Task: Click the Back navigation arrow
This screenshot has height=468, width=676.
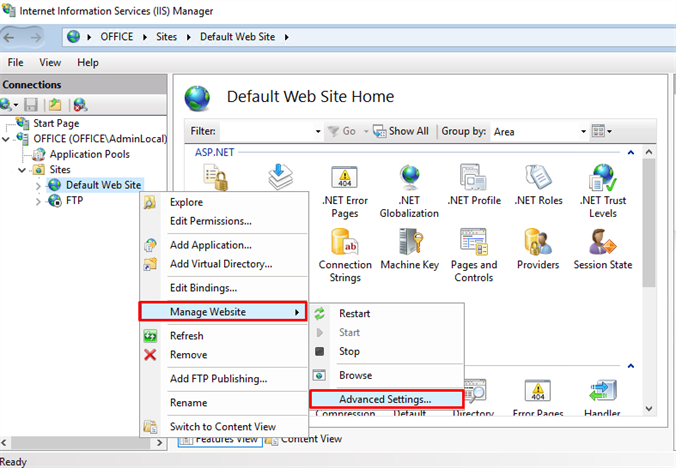Action: pos(9,37)
